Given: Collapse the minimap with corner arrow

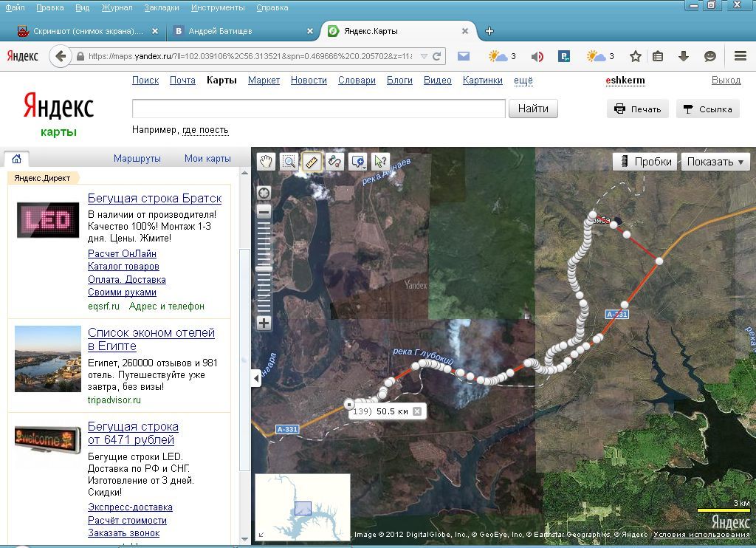Looking at the screenshot, I should point(261,535).
